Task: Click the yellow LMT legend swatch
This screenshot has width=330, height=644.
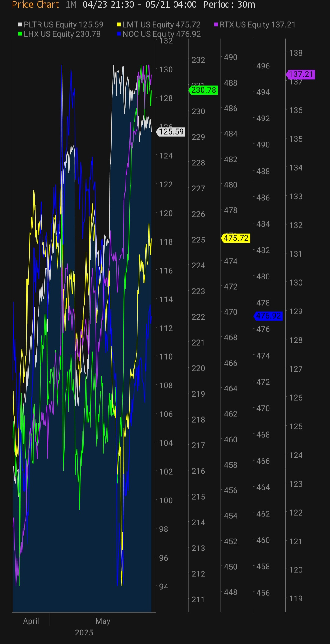Action: click(119, 24)
